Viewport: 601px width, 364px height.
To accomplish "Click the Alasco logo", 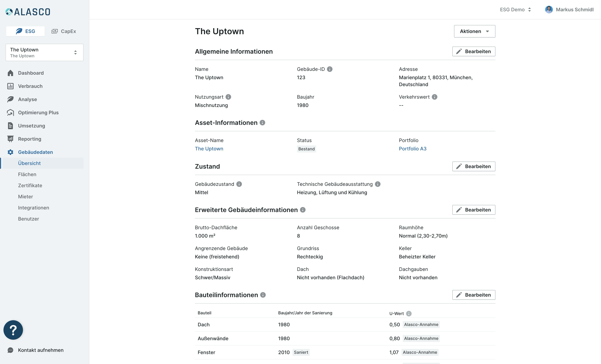I will tap(28, 12).
